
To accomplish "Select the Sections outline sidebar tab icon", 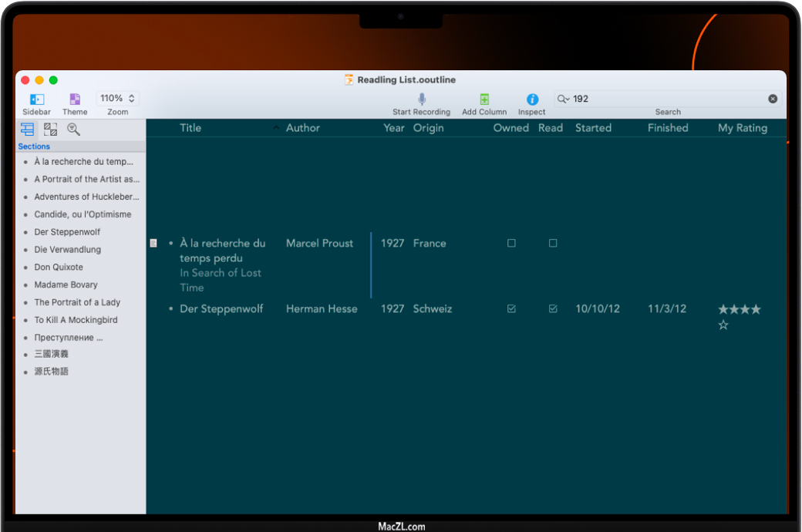I will [28, 130].
